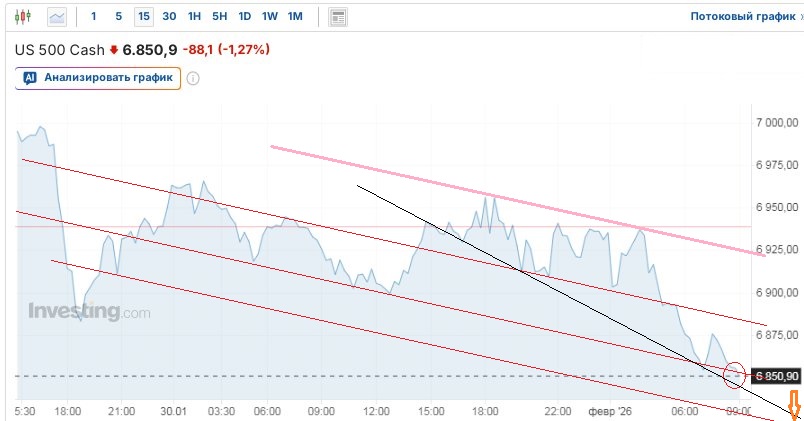Switch to the 1H timeframe
804x421 pixels.
(194, 17)
